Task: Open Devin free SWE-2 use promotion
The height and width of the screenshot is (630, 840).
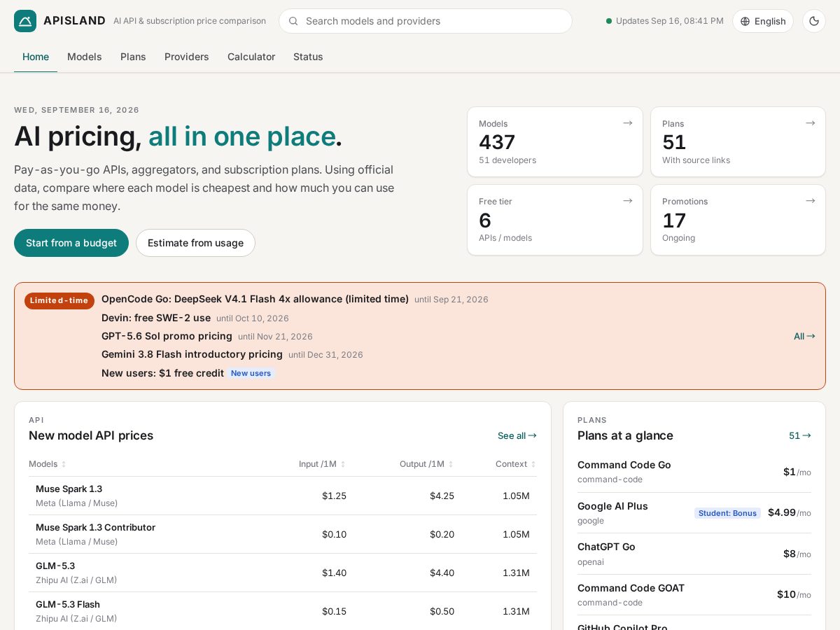Action: pos(195,318)
